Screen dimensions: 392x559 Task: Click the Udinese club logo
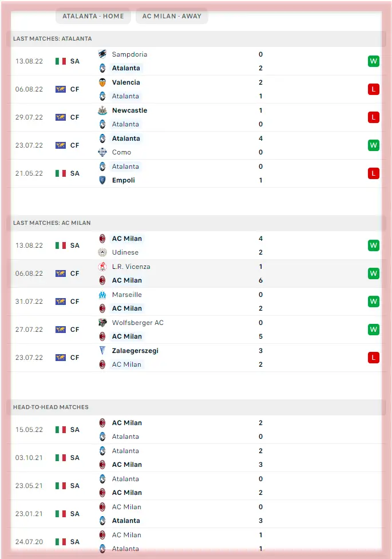pos(102,252)
